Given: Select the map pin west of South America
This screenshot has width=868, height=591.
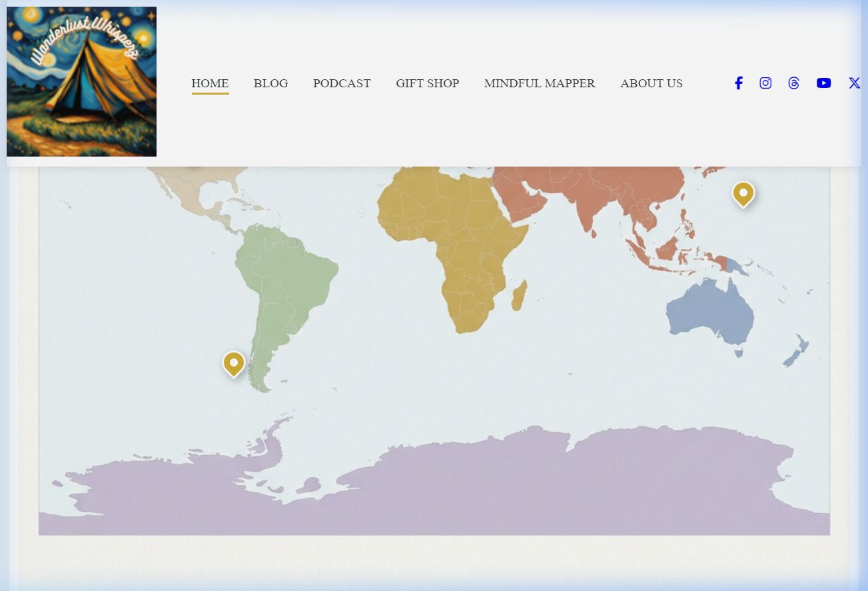Looking at the screenshot, I should click(233, 363).
